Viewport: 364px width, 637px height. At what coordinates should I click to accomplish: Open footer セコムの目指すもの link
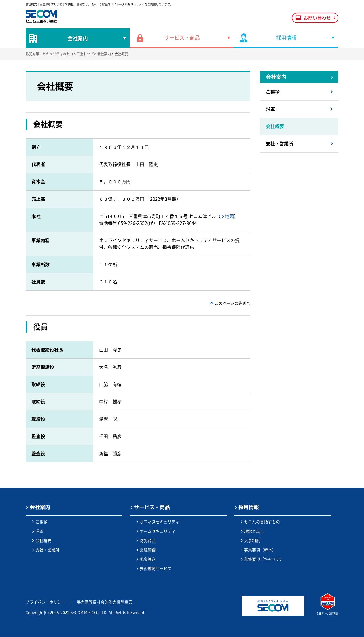click(260, 522)
